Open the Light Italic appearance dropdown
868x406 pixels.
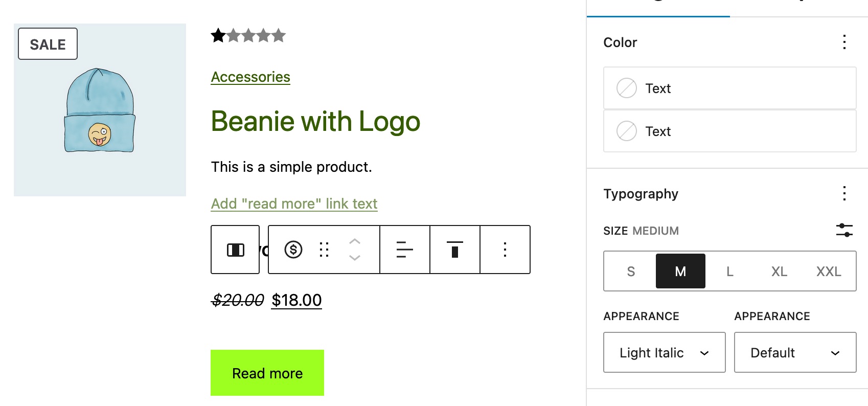665,352
